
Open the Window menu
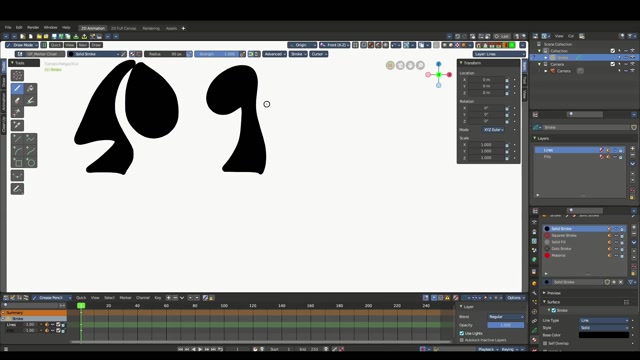tap(51, 28)
